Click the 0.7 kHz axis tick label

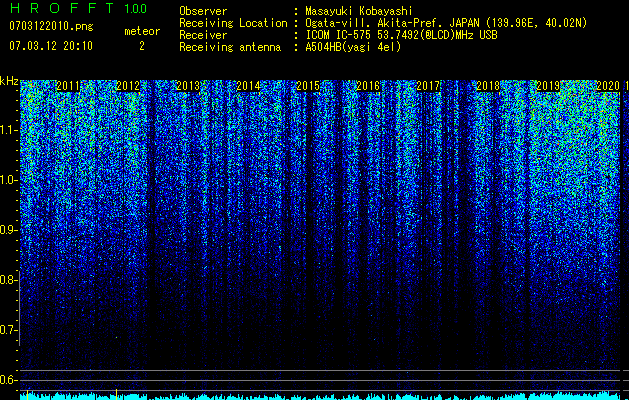pos(9,330)
